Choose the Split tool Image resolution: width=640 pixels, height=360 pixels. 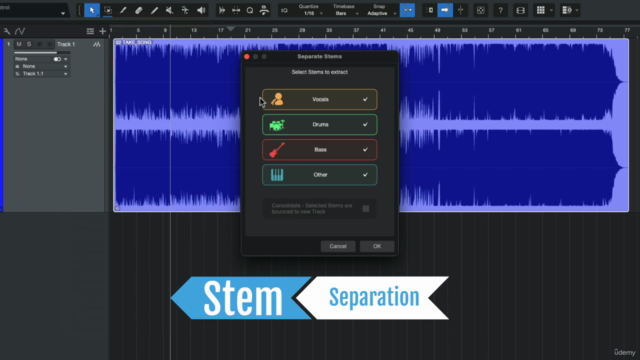coord(123,10)
